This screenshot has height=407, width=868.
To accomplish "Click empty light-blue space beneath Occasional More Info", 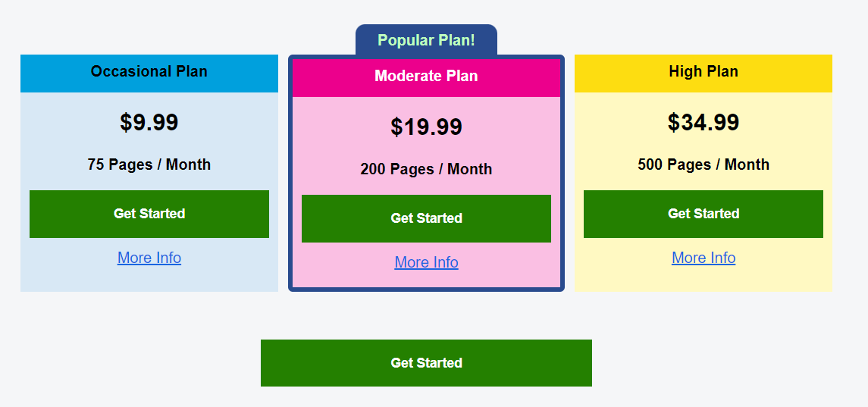I will pyautogui.click(x=149, y=280).
